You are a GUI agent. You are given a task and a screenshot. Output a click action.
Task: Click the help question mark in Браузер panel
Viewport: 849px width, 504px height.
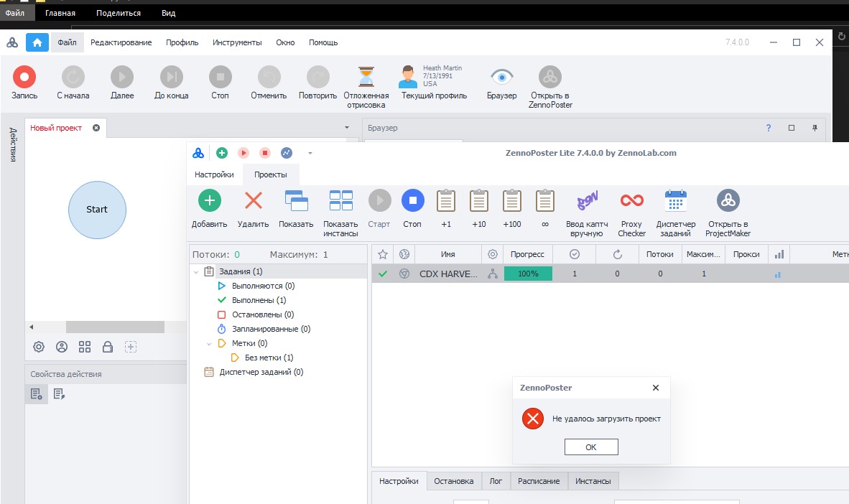coord(769,128)
